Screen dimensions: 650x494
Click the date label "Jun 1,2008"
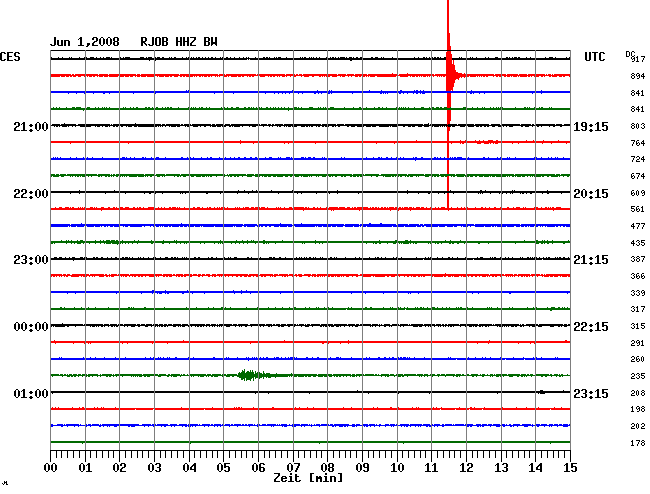coord(85,42)
